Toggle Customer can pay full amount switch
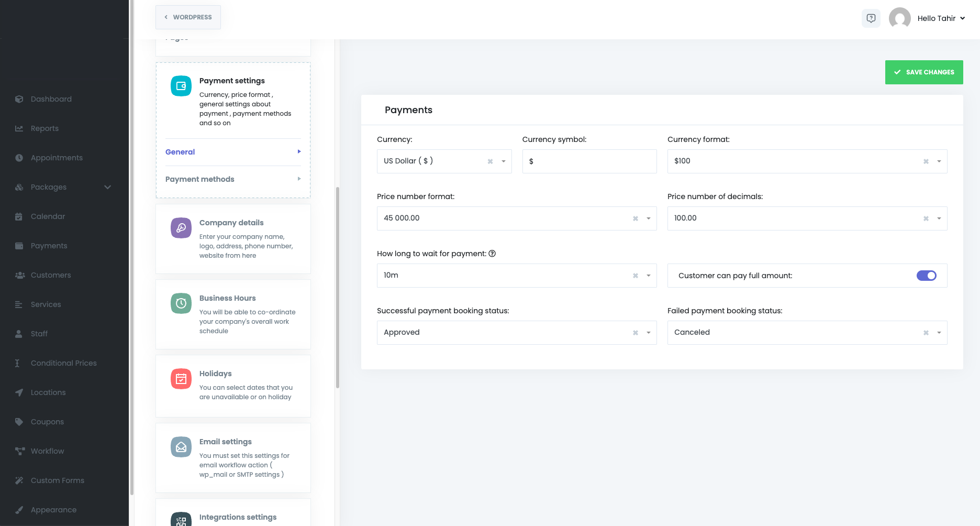Screen dimensions: 980x526 tap(926, 276)
